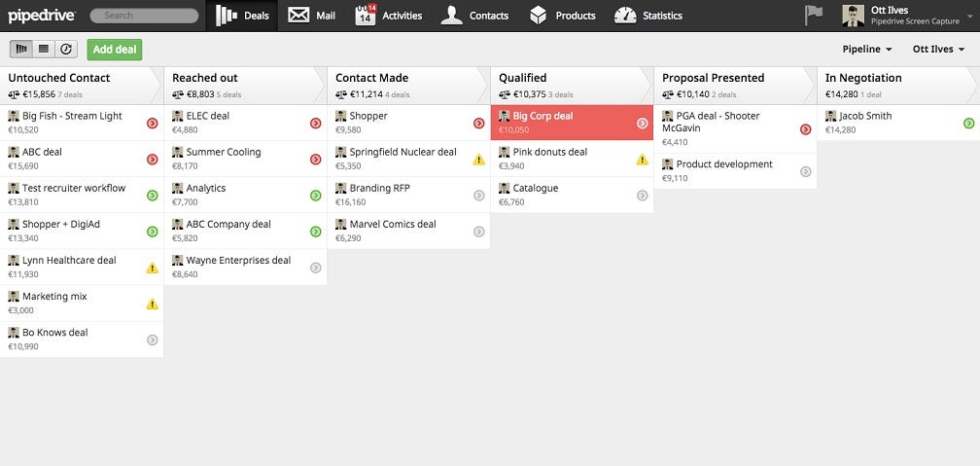Click the €15,856 total in Untouched Contact
Image resolution: width=980 pixels, height=466 pixels.
coord(39,94)
